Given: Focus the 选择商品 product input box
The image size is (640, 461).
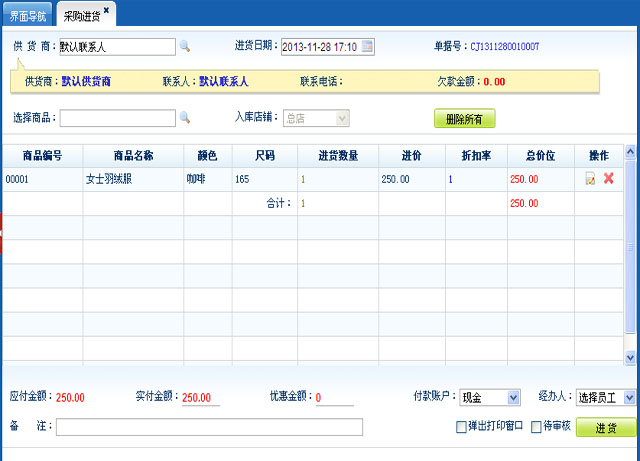Looking at the screenshot, I should [x=117, y=118].
